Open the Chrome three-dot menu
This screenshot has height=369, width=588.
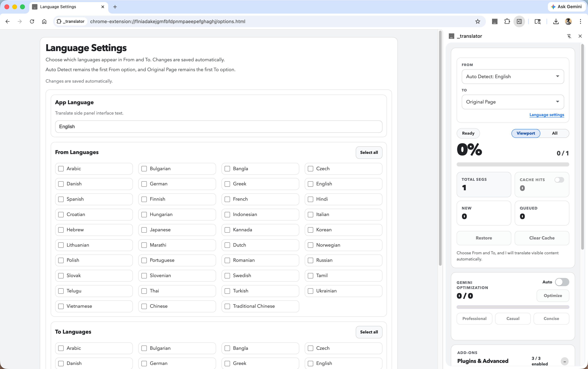click(581, 21)
